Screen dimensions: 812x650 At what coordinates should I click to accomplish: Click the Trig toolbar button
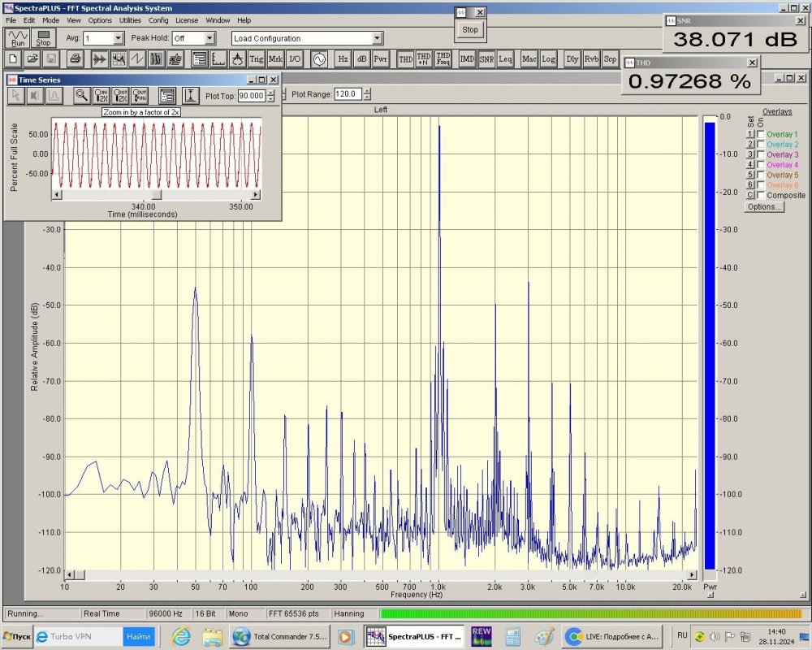click(x=256, y=58)
